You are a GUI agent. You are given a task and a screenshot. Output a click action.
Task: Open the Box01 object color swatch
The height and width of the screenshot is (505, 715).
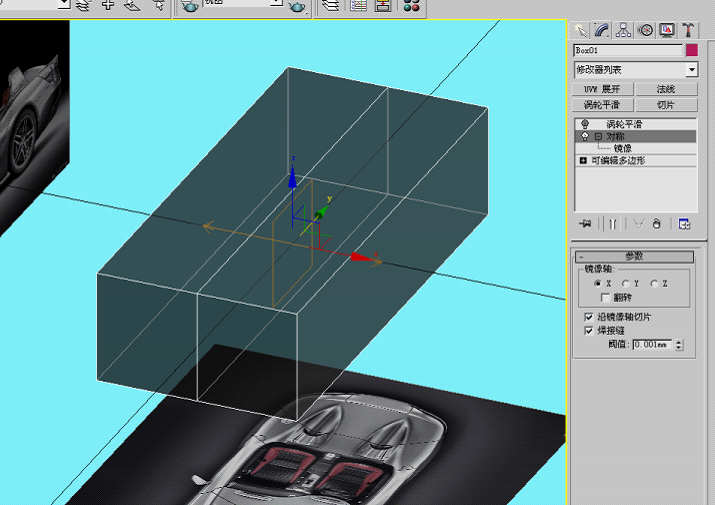(x=692, y=50)
